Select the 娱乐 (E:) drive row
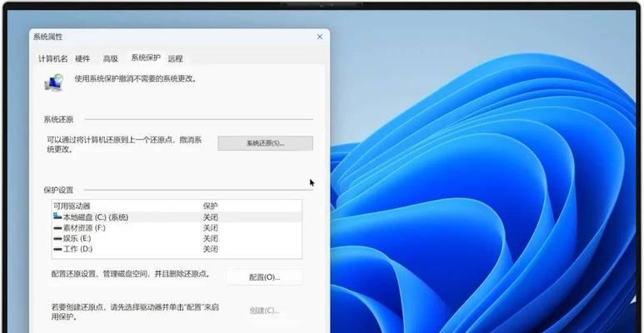Viewport: 644px width, 333px height. click(177, 239)
